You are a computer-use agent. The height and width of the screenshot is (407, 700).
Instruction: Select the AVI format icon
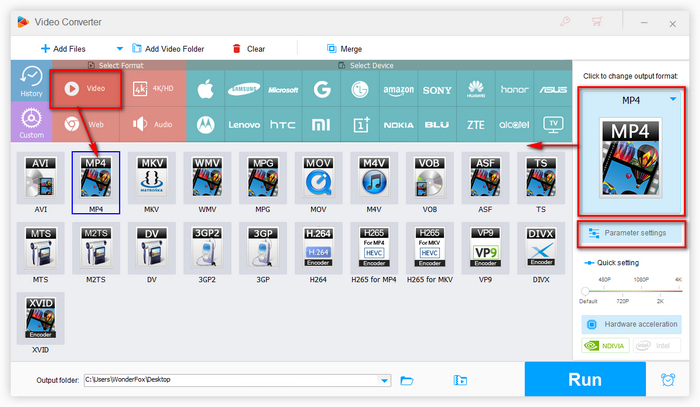[40, 178]
